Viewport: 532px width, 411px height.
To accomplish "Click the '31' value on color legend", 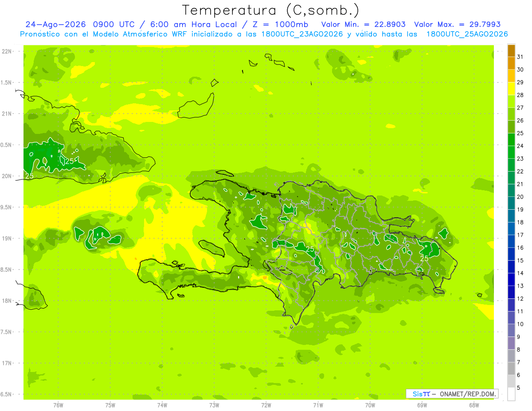I will [520, 57].
